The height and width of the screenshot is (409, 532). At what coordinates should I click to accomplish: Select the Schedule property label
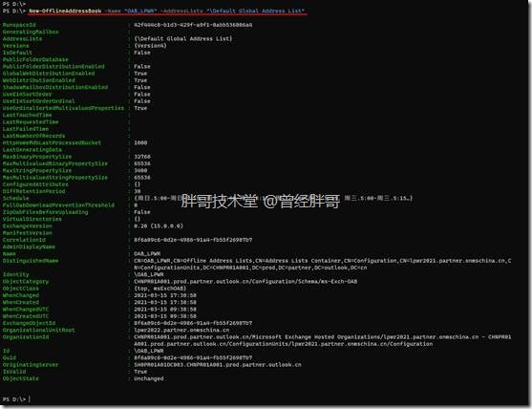coord(15,198)
